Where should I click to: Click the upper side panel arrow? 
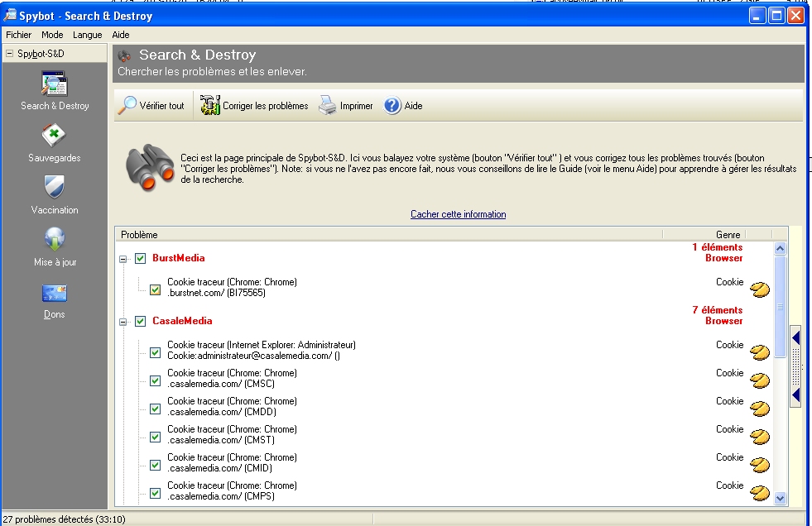[x=796, y=338]
